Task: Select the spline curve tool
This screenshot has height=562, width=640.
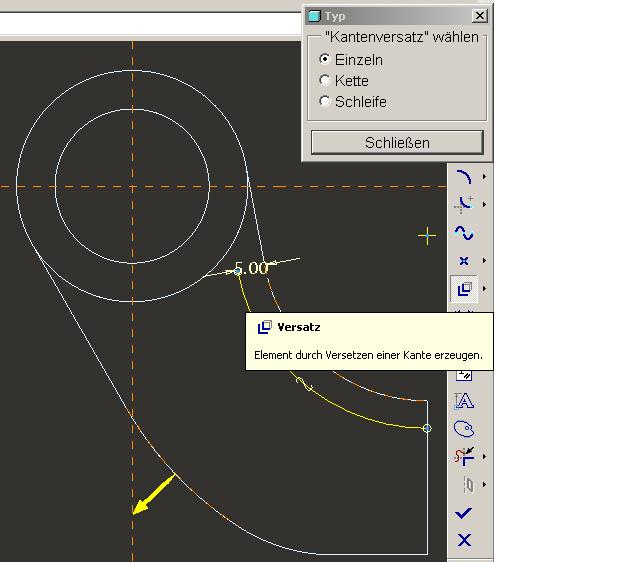Action: tap(463, 233)
